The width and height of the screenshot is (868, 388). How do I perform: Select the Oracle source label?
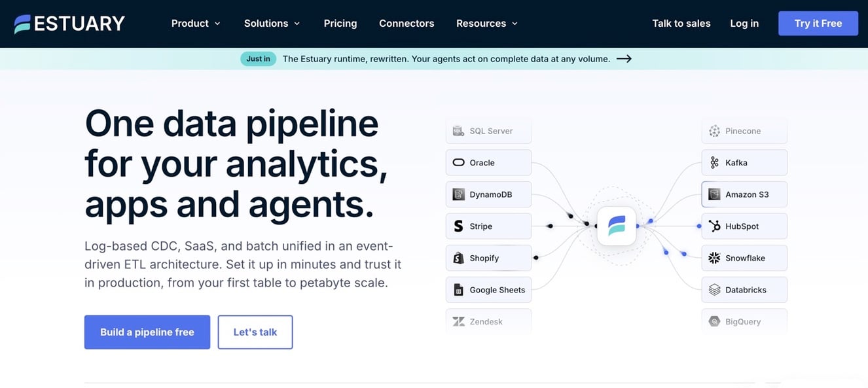point(482,163)
